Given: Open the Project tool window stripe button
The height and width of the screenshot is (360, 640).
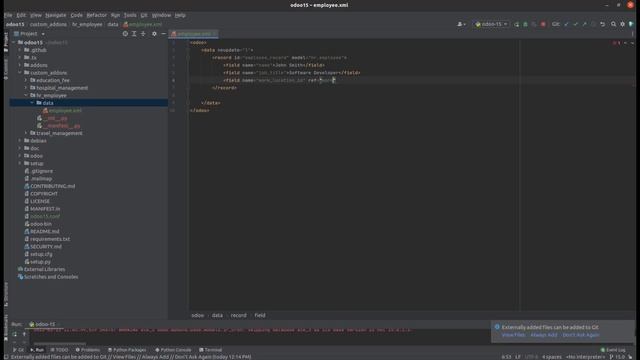Looking at the screenshot, I should [6, 42].
